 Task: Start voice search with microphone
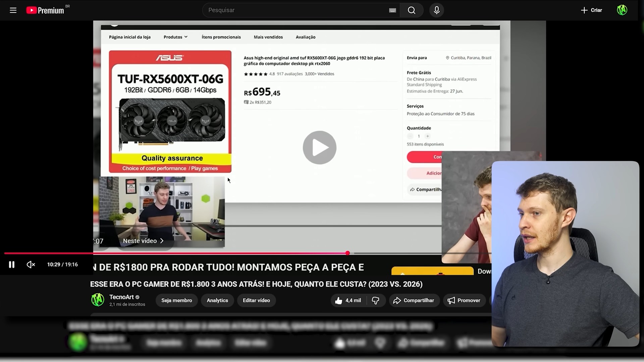click(x=436, y=10)
